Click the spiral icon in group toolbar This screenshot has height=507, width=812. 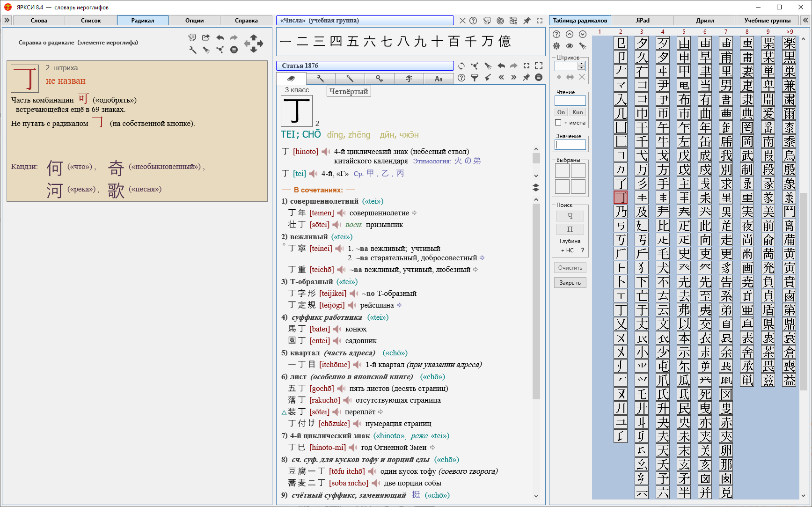(x=500, y=21)
